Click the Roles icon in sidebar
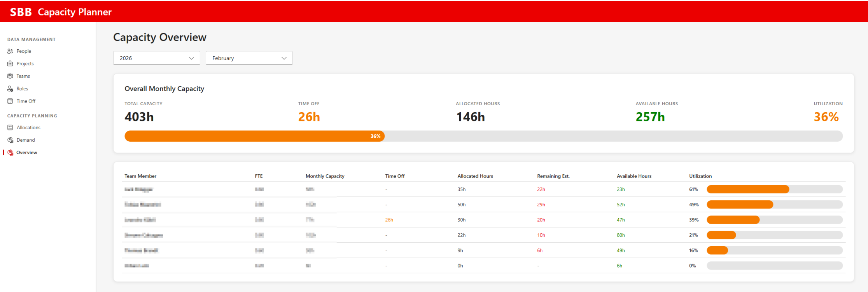 (10, 89)
